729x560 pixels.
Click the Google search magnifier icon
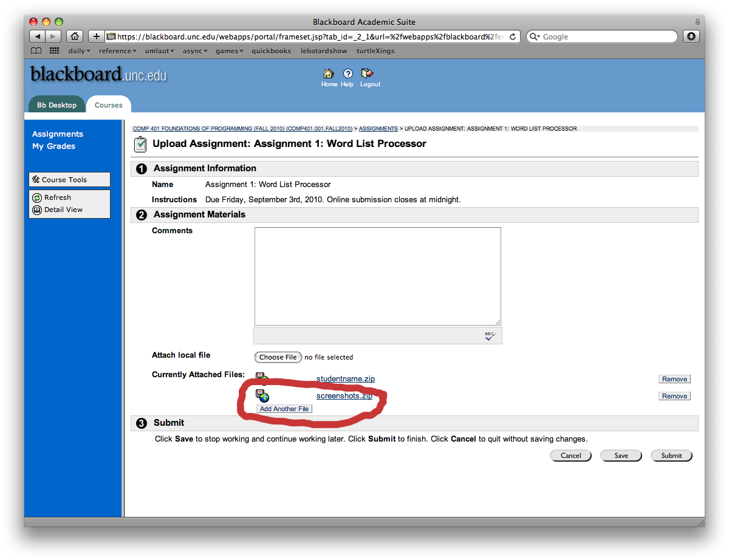click(535, 36)
